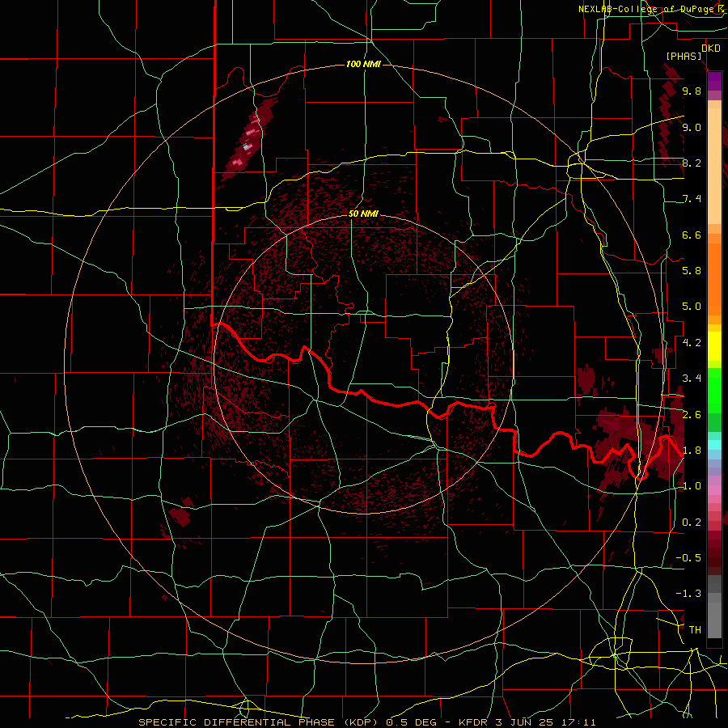This screenshot has width=728, height=728.
Task: Click the SPECIFIC DIFFERENTIAL PHASE (KDP) caption text
Action: [259, 722]
